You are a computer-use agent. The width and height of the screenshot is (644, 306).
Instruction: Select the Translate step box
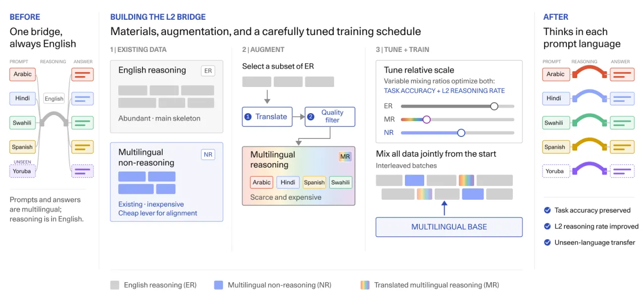point(267,117)
